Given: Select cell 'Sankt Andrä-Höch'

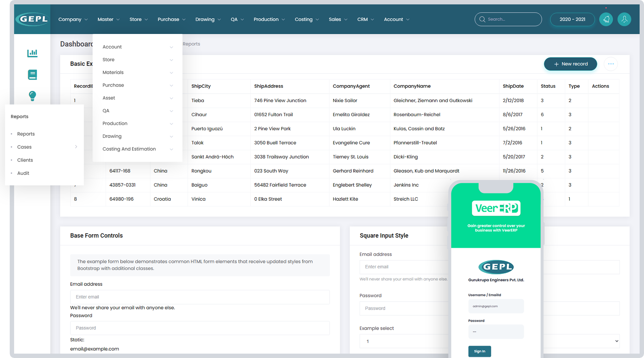Looking at the screenshot, I should 212,157.
